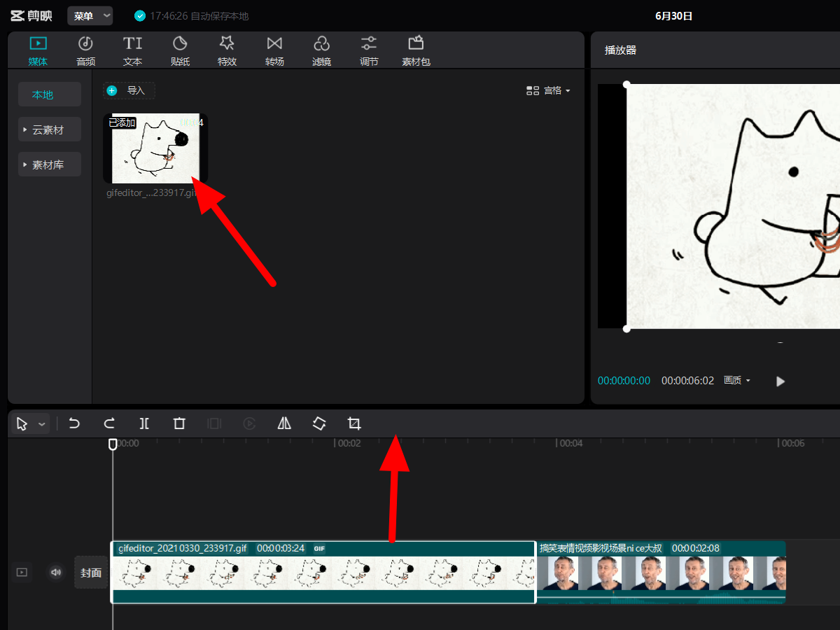
Task: Click the mirror flip icon
Action: point(284,423)
